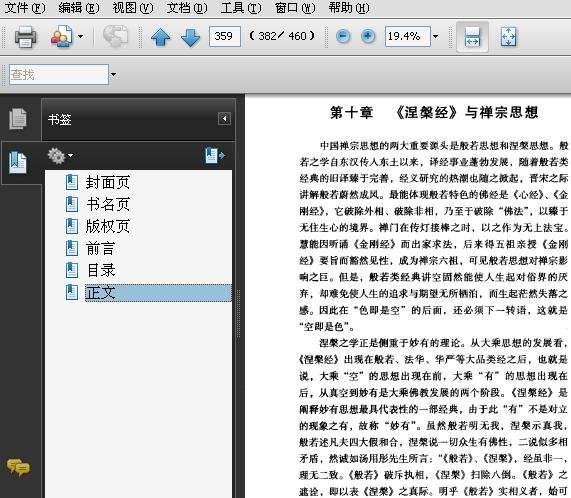Image resolution: width=571 pixels, height=498 pixels.
Task: Zoom out using the minus button
Action: click(343, 36)
